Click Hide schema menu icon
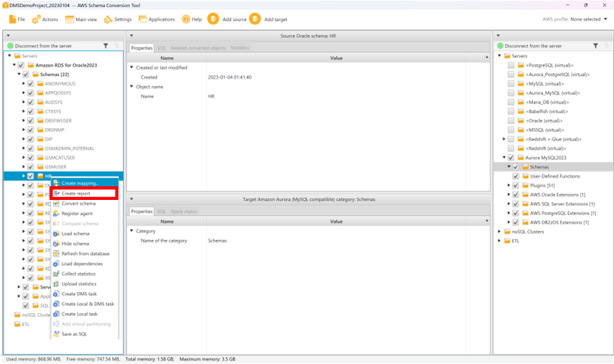614x364 pixels. point(56,244)
